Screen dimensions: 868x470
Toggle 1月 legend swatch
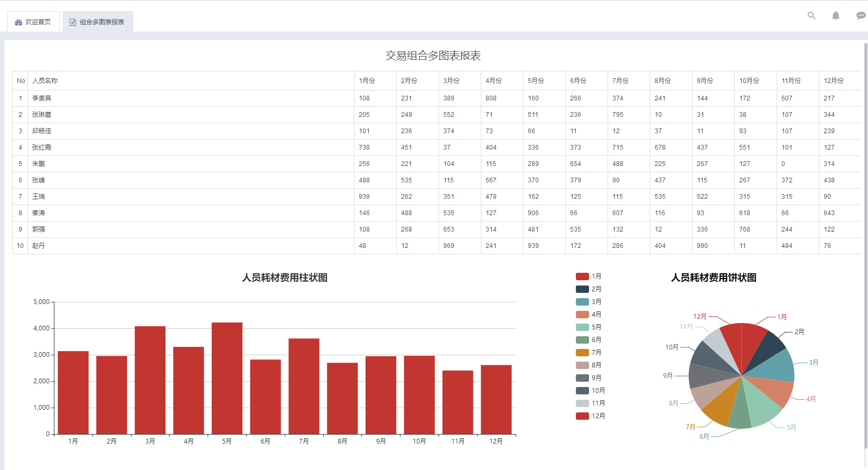pyautogui.click(x=582, y=277)
